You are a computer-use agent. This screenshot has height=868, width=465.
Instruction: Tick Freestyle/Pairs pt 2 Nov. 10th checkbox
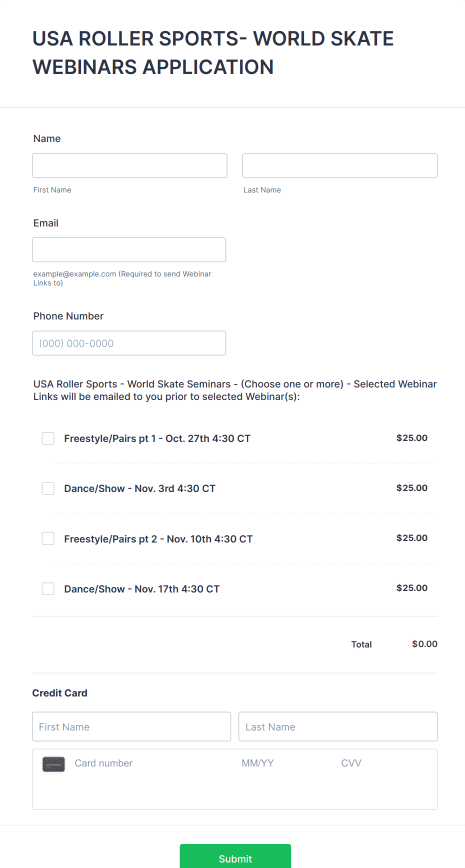(x=48, y=538)
